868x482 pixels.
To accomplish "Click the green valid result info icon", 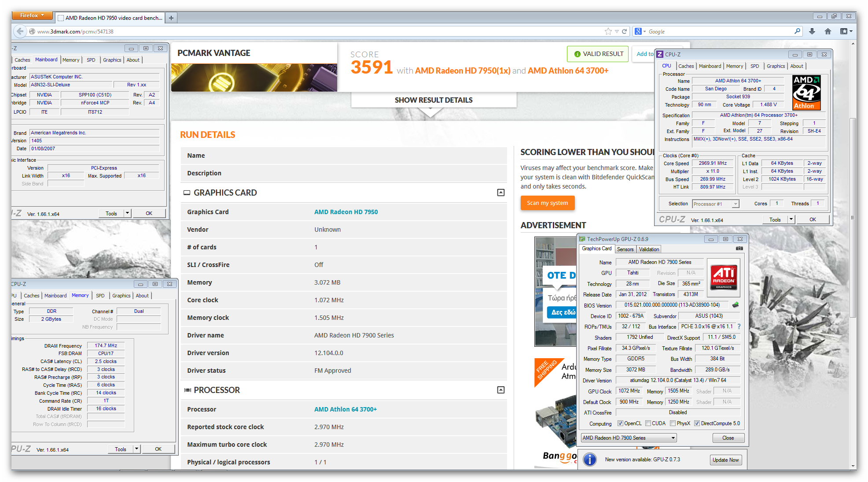I will pos(577,54).
